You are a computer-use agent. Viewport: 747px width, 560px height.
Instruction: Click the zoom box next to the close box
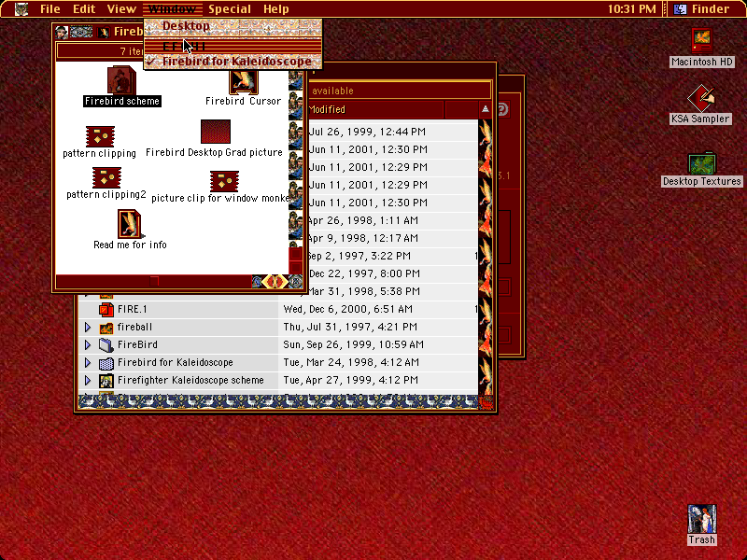(x=81, y=33)
